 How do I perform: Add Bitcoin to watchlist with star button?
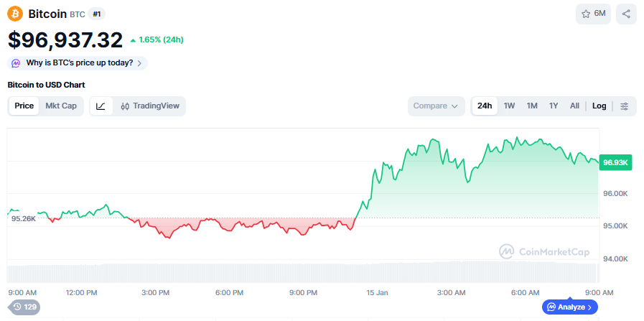click(593, 14)
